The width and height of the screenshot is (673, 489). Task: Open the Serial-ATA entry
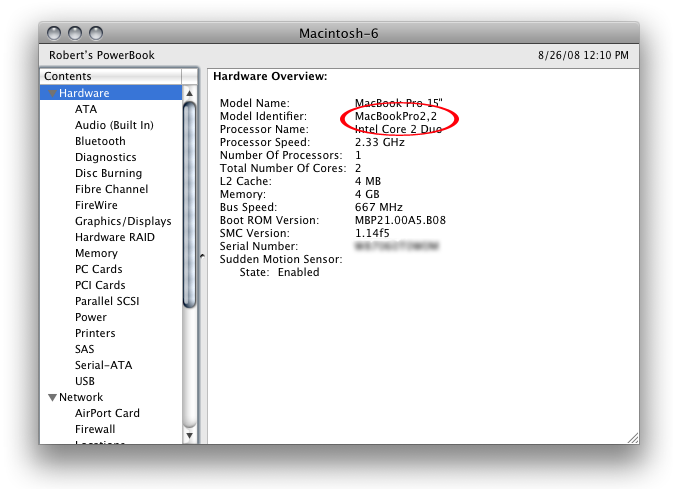tap(103, 365)
